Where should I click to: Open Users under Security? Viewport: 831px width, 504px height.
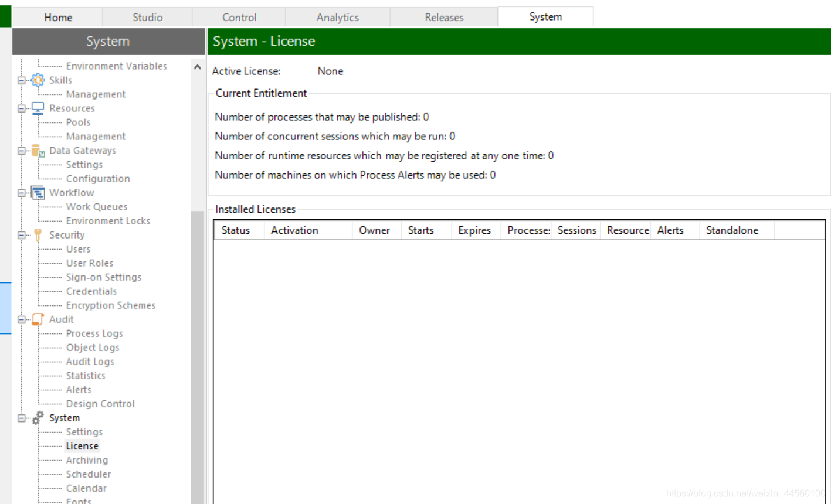(x=78, y=249)
